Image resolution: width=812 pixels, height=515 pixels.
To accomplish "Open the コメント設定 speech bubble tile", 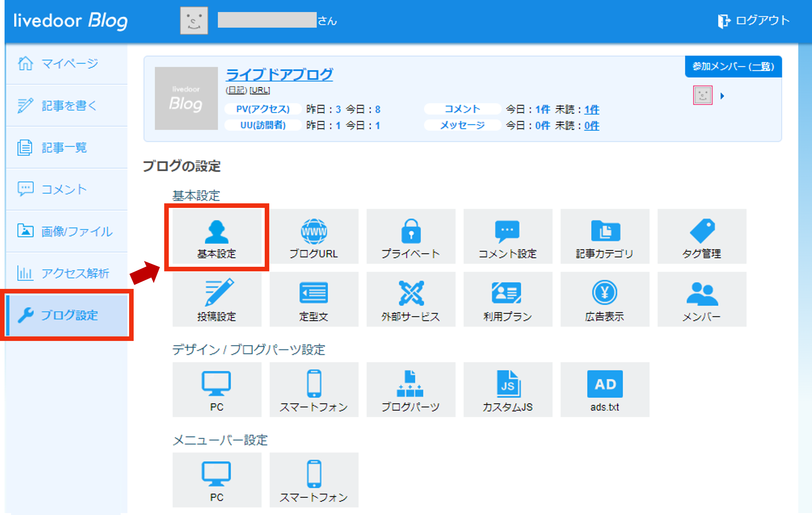I will tap(508, 237).
